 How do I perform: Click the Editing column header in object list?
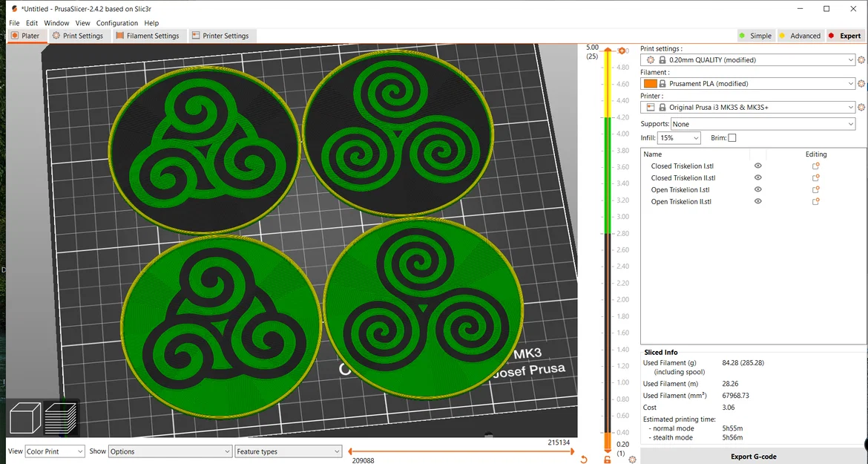[x=816, y=154]
